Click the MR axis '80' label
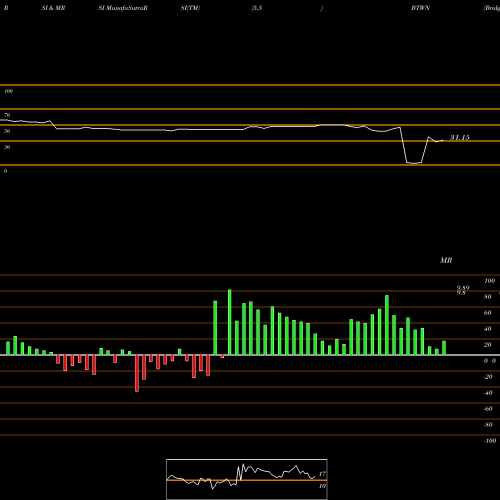 (x=488, y=297)
